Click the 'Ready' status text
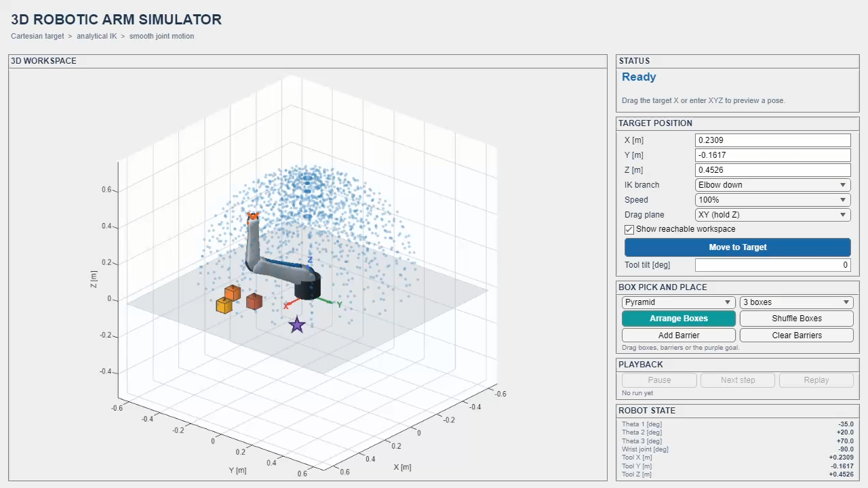The width and height of the screenshot is (868, 488). (639, 77)
